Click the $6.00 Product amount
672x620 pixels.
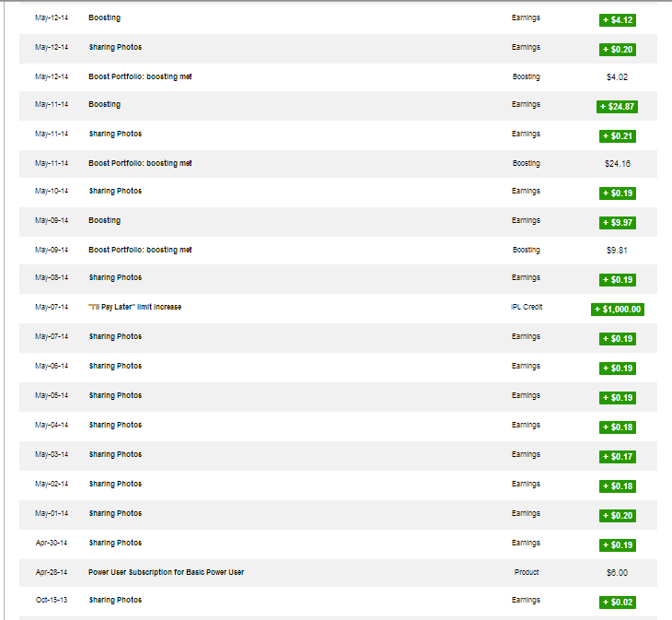(x=617, y=572)
